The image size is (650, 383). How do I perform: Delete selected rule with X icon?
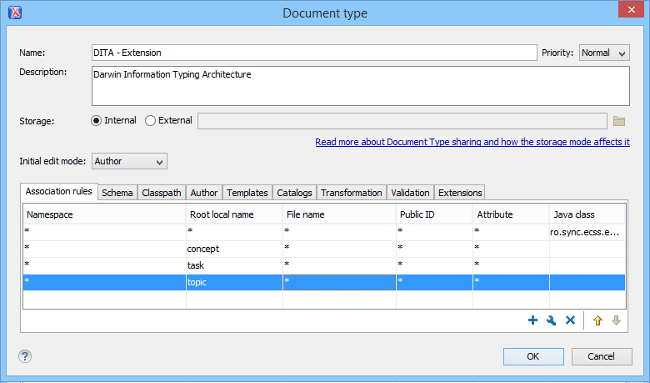click(x=570, y=320)
